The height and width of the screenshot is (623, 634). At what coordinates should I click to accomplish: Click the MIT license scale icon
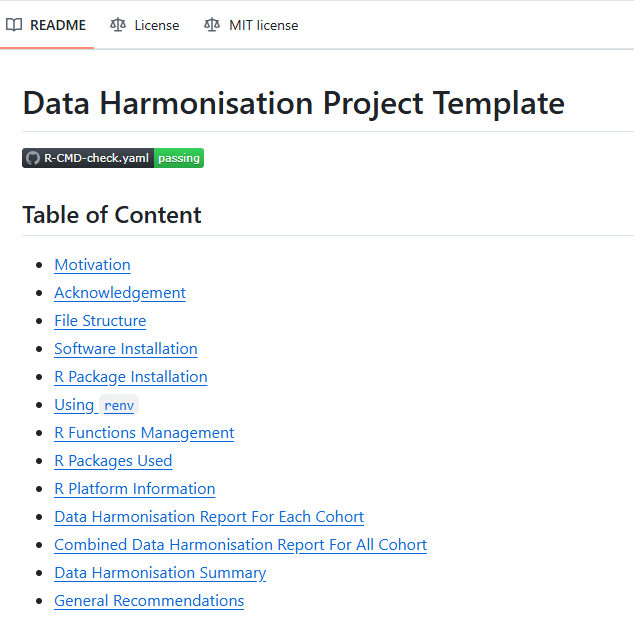[211, 25]
